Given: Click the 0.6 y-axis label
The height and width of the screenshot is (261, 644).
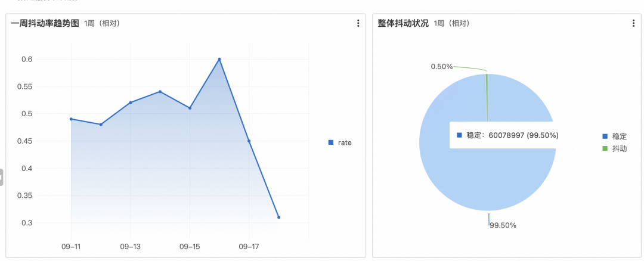Looking at the screenshot, I should coord(27,59).
